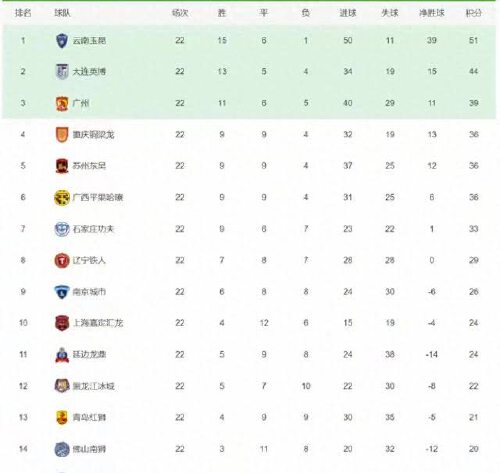
Task: Click the 辽宁铁人 red circle logo
Action: (62, 260)
